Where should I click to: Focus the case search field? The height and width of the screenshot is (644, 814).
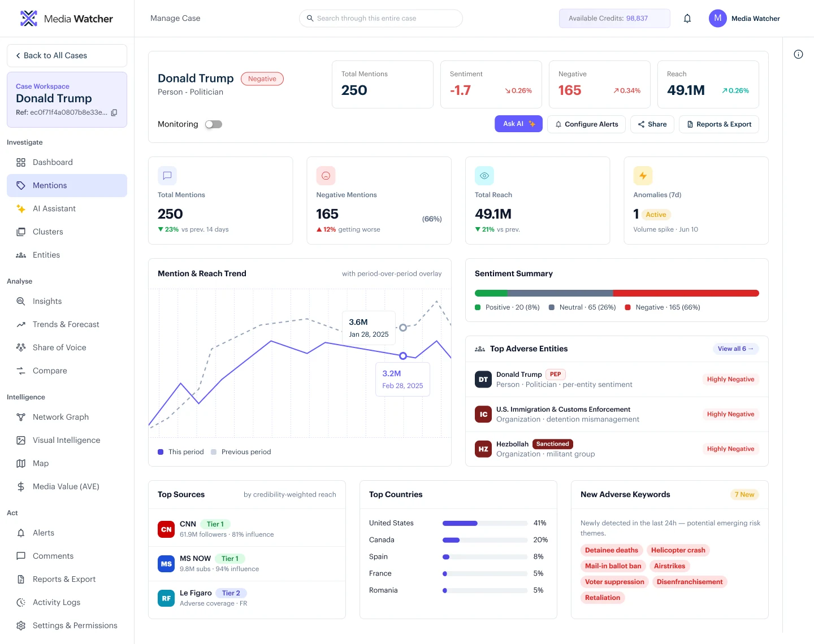[x=381, y=19]
